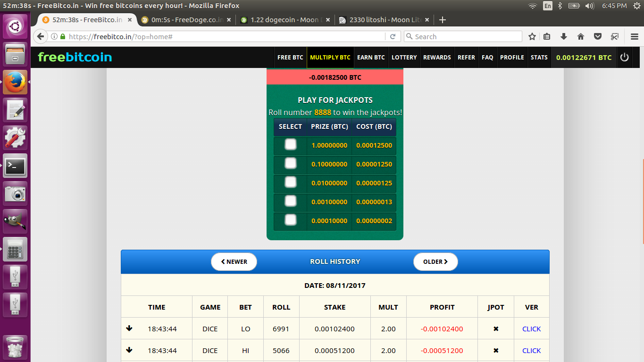Open the Wi-Fi network indicator

pyautogui.click(x=533, y=6)
